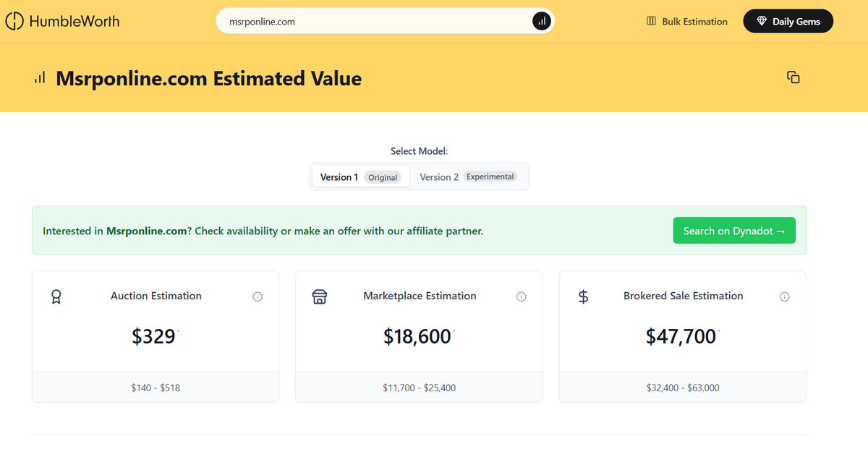
Task: Click the storefront icon on Marketplace Estimation card
Action: [319, 296]
